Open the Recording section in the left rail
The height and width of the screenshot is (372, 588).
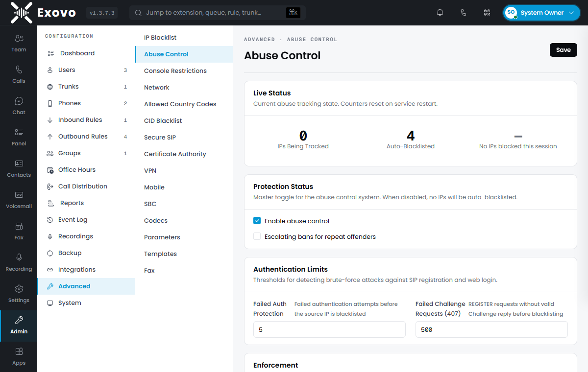pos(19,262)
